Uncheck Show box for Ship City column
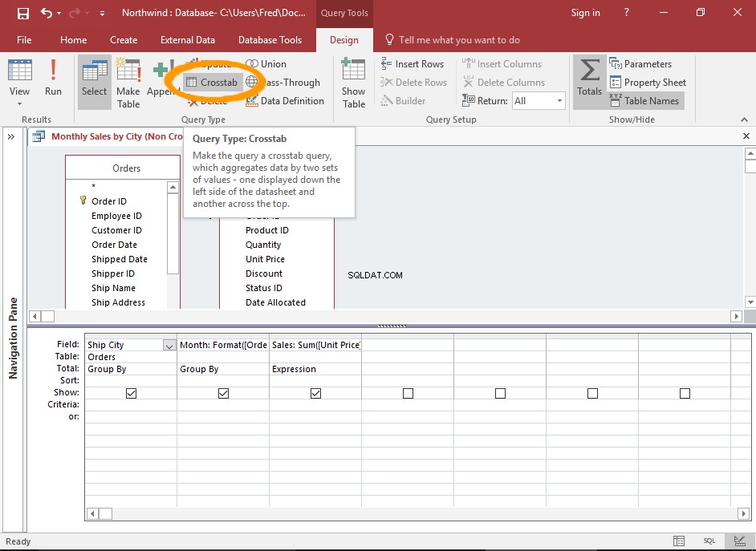Image resolution: width=756 pixels, height=551 pixels. [131, 394]
